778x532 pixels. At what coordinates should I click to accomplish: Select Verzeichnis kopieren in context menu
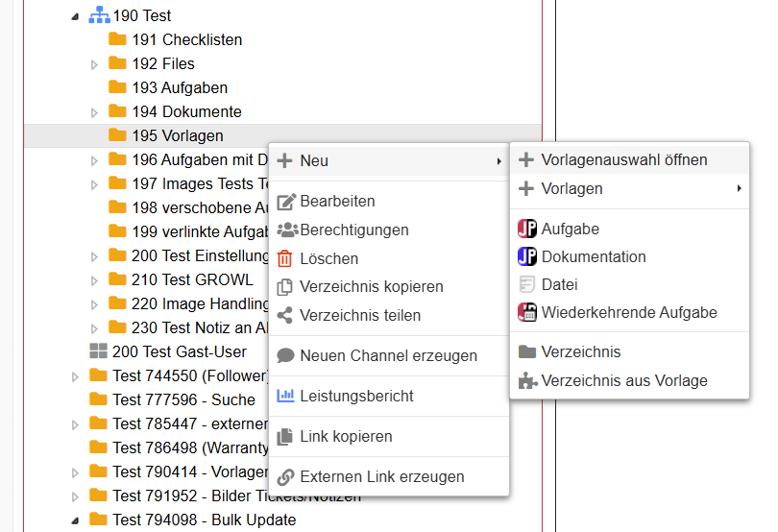[371, 286]
